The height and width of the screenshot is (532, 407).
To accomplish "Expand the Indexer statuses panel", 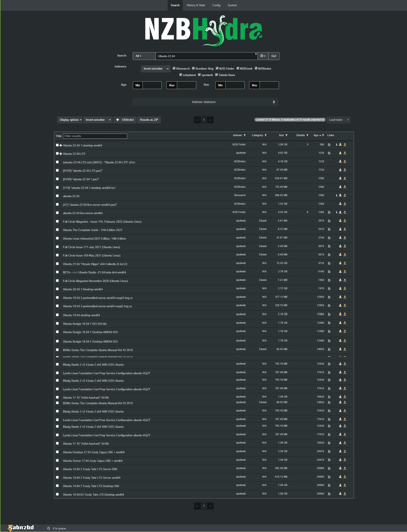I will pyautogui.click(x=205, y=102).
